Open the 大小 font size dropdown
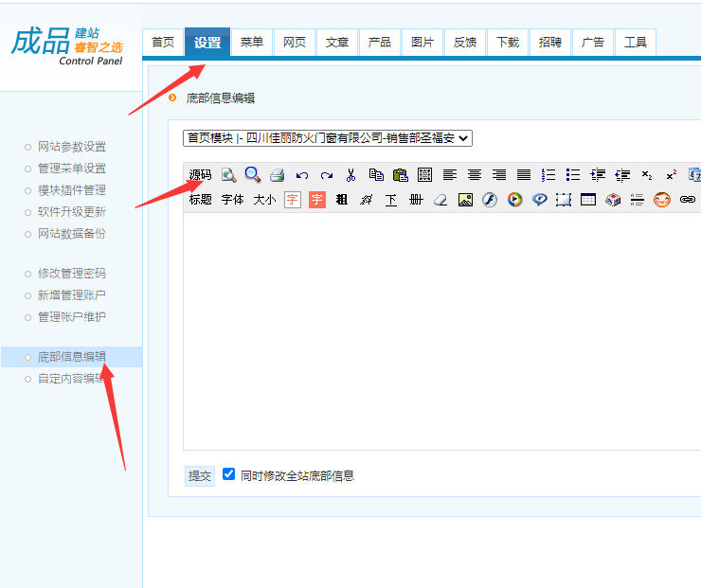 [x=264, y=200]
